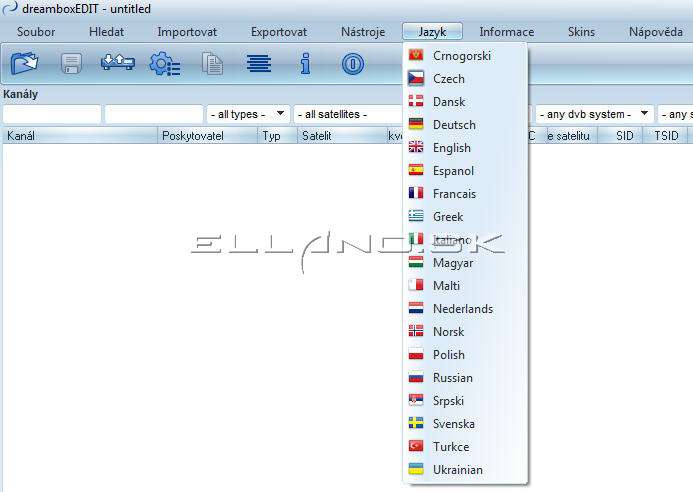Select Deutsch language
The image size is (693, 492).
[x=465, y=125]
